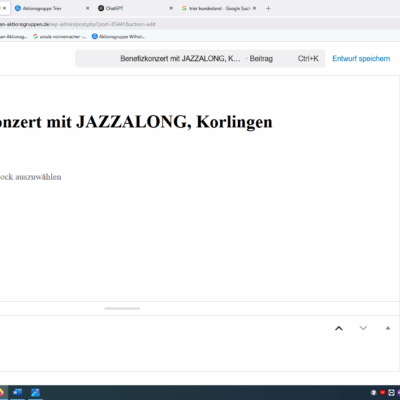Image resolution: width=400 pixels, height=400 pixels.
Task: Grab the meta box panel resize handle
Action: (122, 308)
